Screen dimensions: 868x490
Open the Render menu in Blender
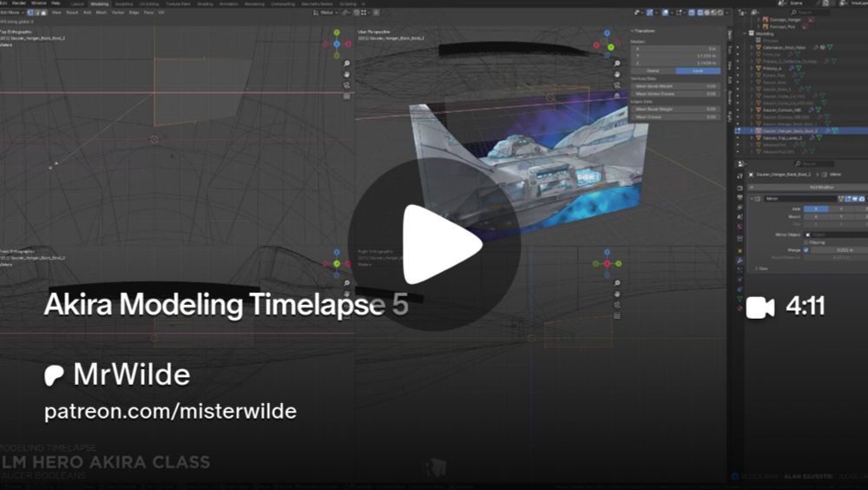[19, 3]
